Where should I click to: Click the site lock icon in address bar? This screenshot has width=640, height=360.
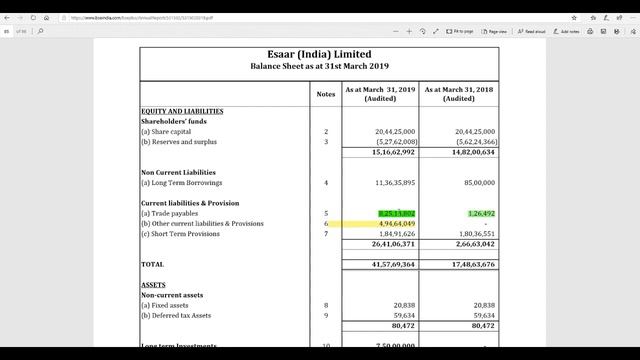[64, 18]
